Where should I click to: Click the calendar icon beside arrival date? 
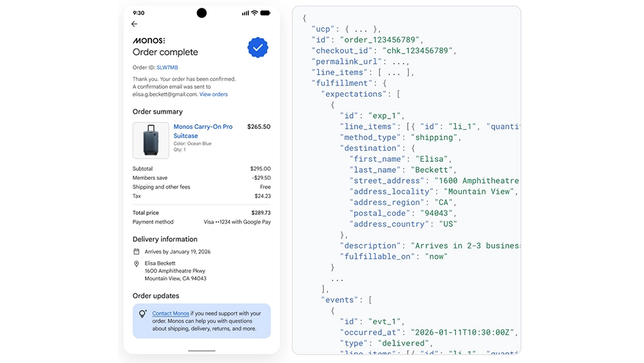(x=137, y=251)
